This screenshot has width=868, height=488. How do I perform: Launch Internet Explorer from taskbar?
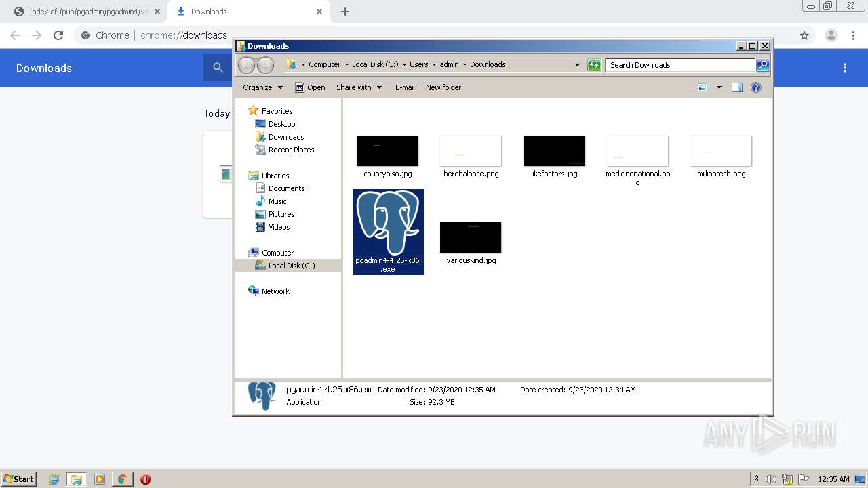[x=54, y=479]
